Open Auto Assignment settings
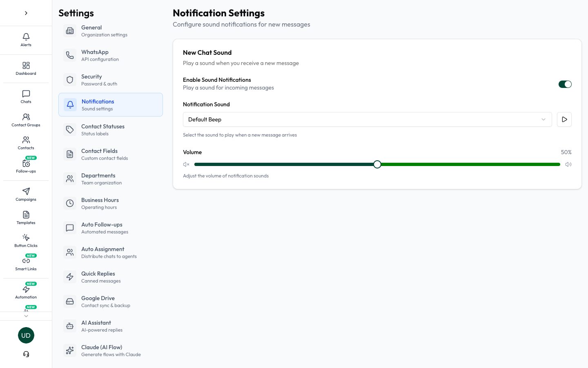This screenshot has height=368, width=588. (x=111, y=252)
